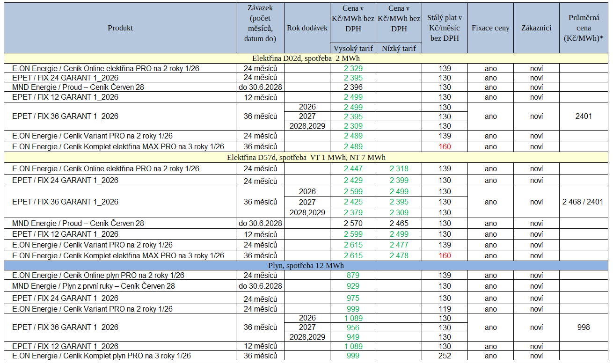Select the Zákazníci column header
613x364 pixels.
tap(536, 28)
